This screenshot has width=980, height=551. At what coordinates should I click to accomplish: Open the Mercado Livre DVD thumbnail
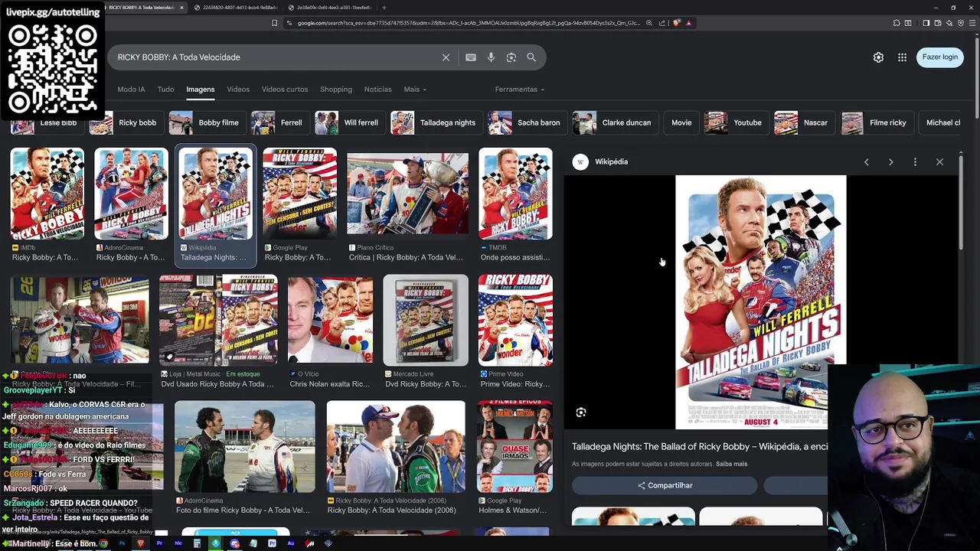tap(426, 320)
